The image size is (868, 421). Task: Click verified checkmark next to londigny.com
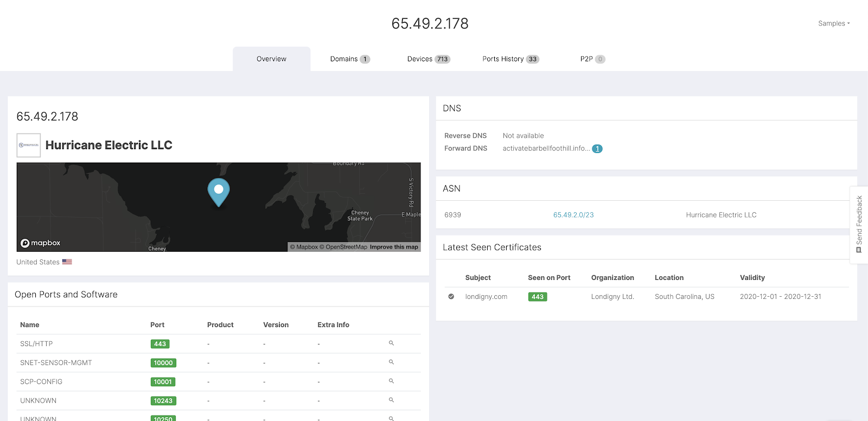(x=451, y=297)
